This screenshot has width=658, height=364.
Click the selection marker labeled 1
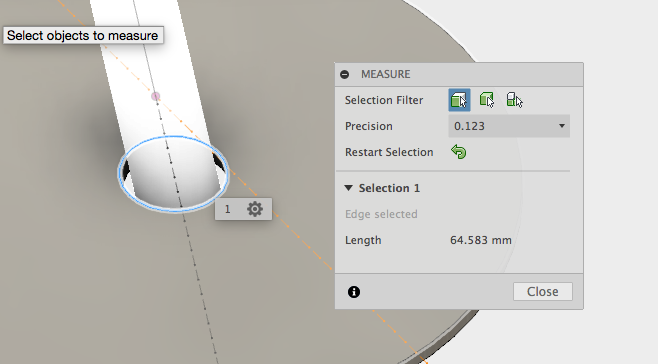227,209
